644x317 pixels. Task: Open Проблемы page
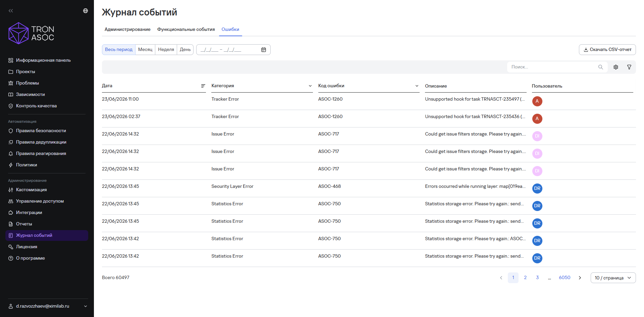(28, 83)
